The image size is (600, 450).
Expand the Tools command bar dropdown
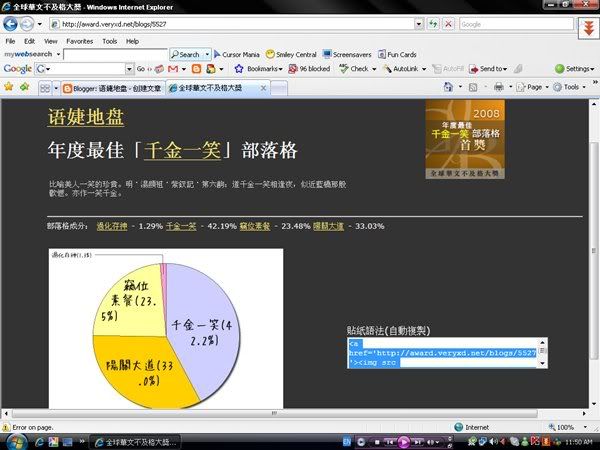(572, 87)
